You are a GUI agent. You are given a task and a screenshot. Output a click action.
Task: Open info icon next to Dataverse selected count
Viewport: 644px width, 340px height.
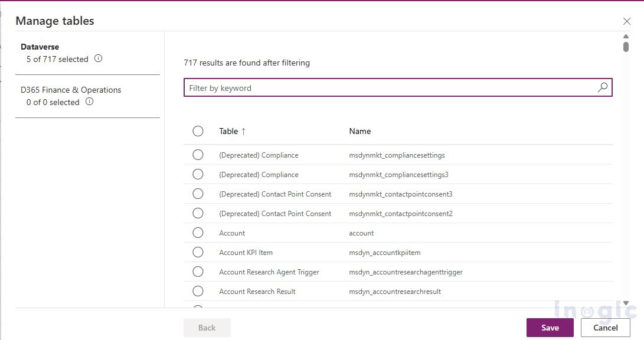coord(98,58)
